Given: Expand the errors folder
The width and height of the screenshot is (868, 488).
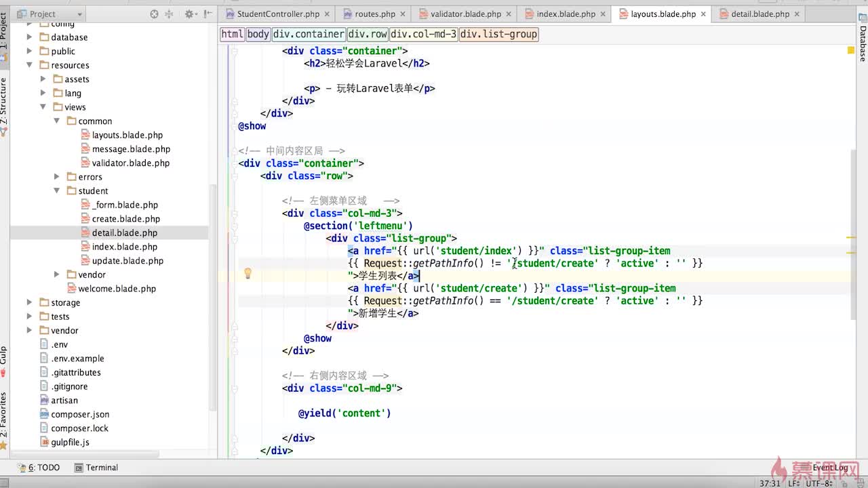Looking at the screenshot, I should coord(57,177).
